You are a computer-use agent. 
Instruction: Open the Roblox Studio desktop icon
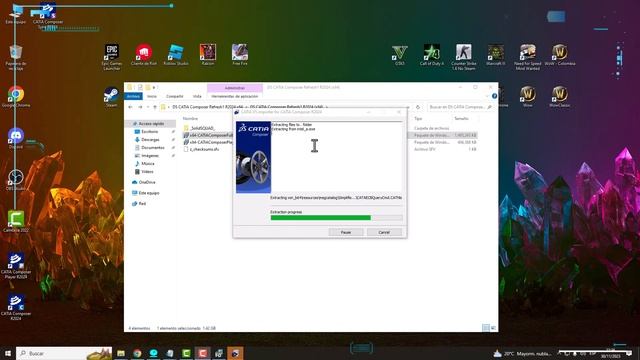pyautogui.click(x=176, y=54)
